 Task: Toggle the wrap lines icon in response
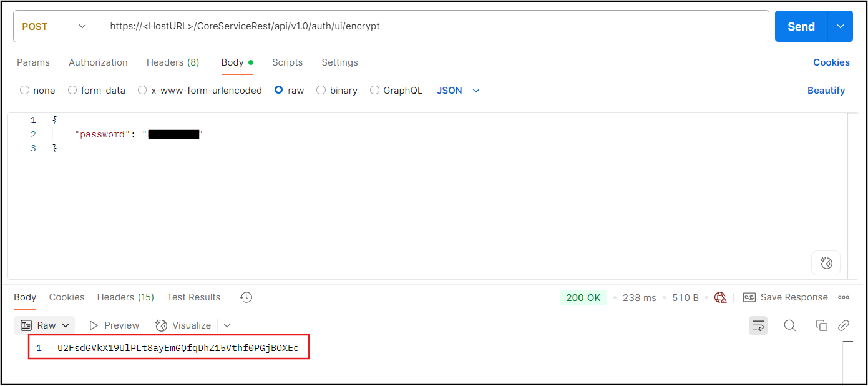click(758, 325)
